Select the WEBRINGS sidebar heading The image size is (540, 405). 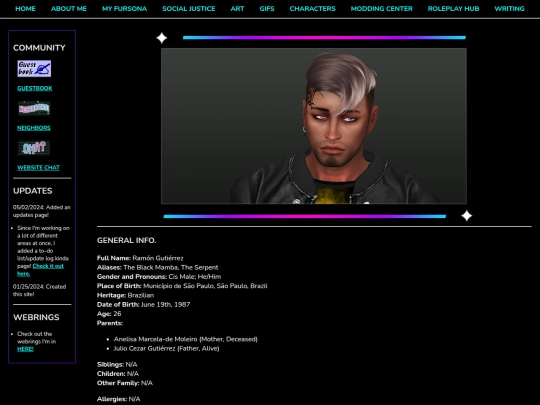point(36,317)
